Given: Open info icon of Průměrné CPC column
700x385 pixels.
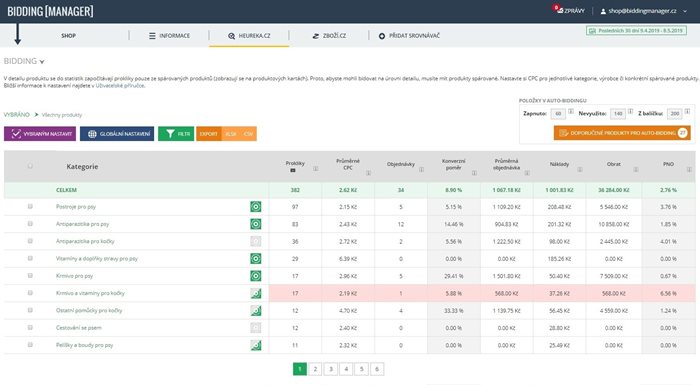Looking at the screenshot, I should pos(368,173).
